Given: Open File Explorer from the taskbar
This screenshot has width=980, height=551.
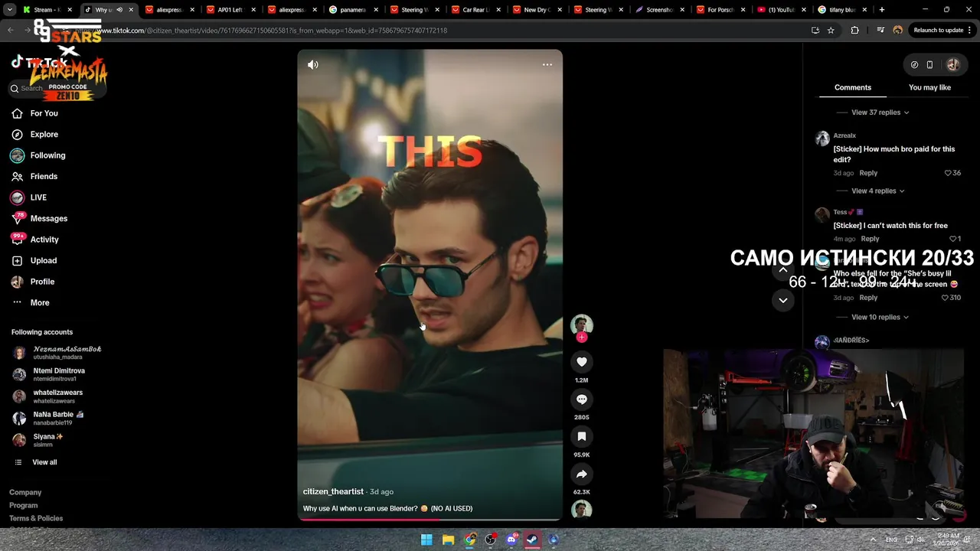Looking at the screenshot, I should point(448,540).
